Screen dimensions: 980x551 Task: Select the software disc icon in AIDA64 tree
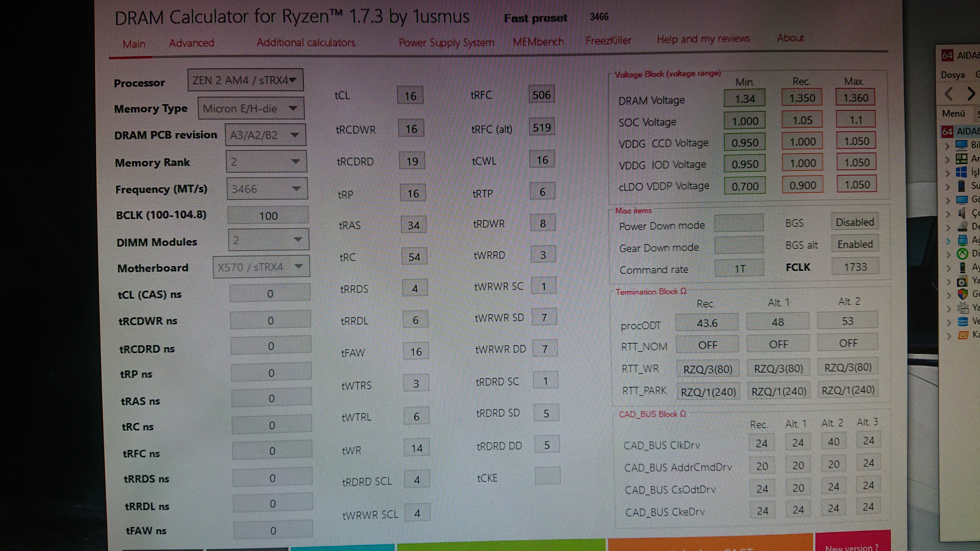pos(962,282)
